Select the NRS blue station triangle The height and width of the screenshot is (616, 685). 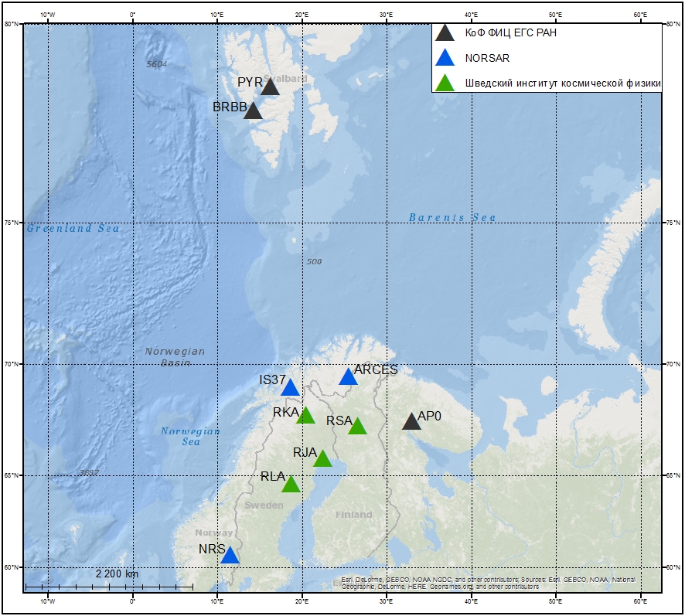(x=230, y=556)
